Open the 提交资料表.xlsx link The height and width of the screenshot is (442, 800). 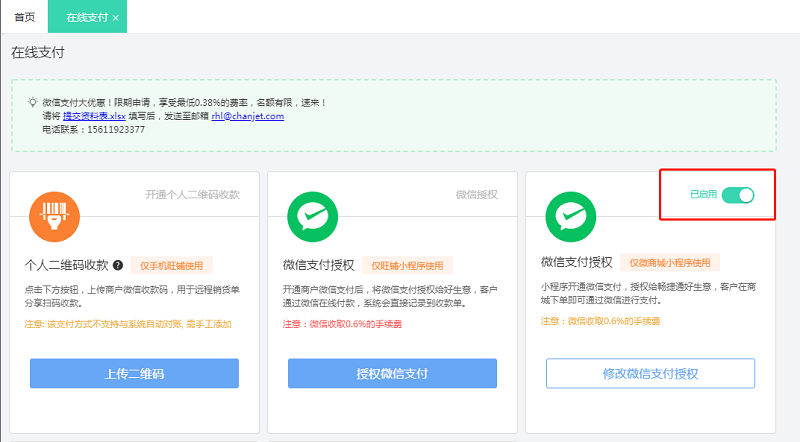click(x=94, y=116)
